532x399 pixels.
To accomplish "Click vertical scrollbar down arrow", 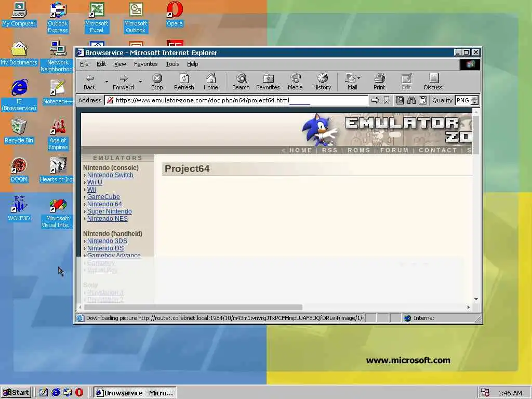I will (x=476, y=299).
